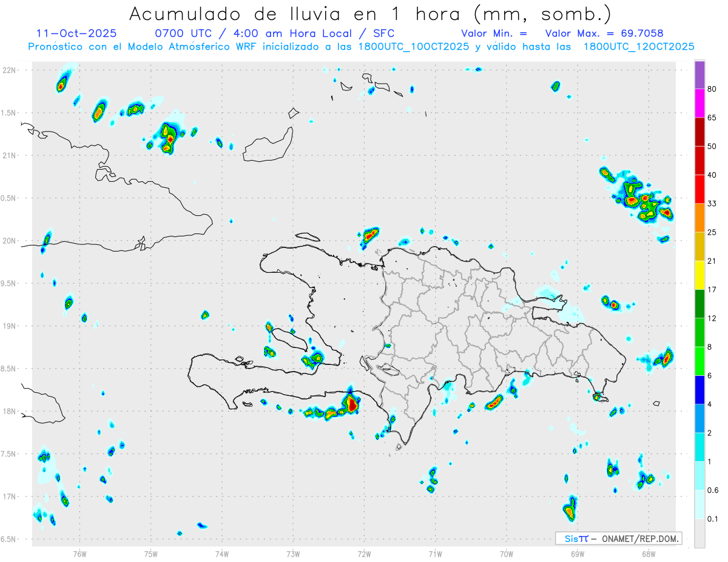
Task: Click the '18N' latitude label
Action: coord(9,411)
